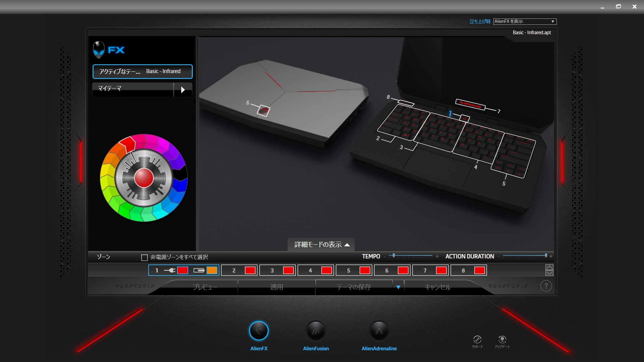This screenshot has height=362, width=644.
Task: Select the zone 1 battery power icon
Action: tap(199, 270)
